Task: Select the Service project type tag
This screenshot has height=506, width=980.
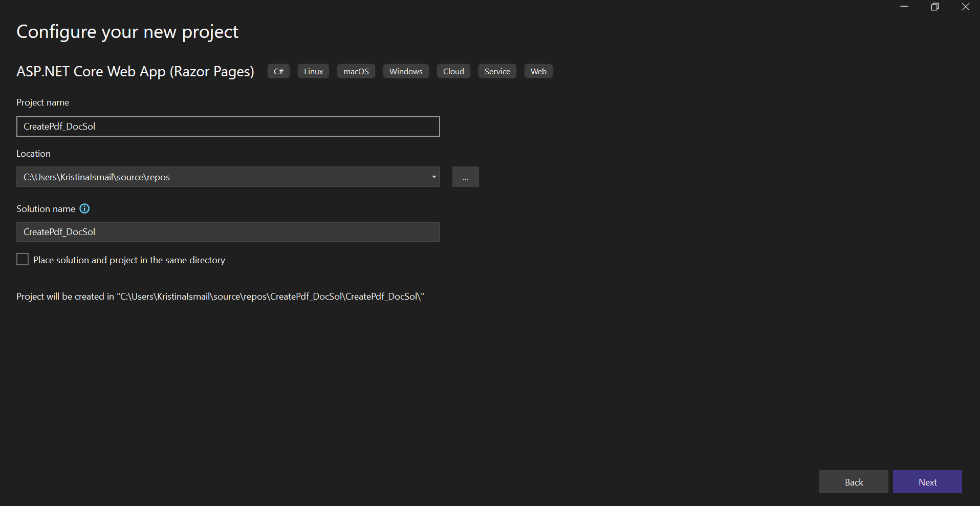Action: coord(497,71)
